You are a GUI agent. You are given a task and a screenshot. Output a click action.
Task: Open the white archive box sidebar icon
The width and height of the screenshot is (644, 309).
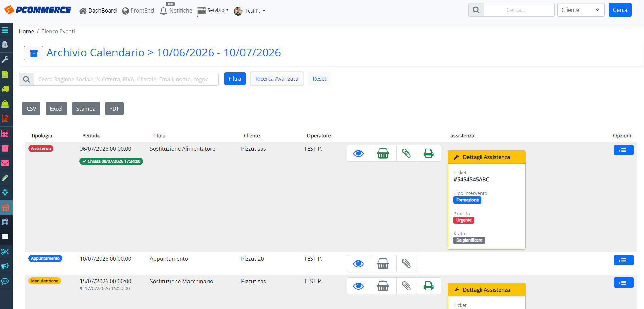click(x=5, y=237)
